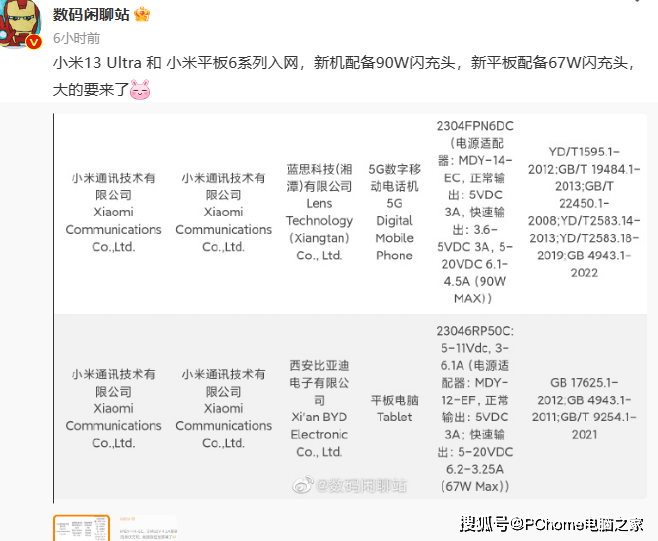Select first Xiaomi Communications cell in phone row
The height and width of the screenshot is (541, 658).
pyautogui.click(x=113, y=212)
